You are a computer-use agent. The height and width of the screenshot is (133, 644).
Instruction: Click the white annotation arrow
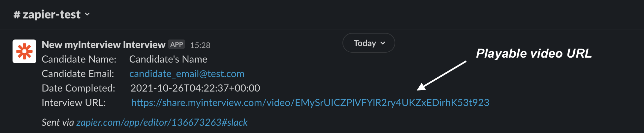click(441, 75)
